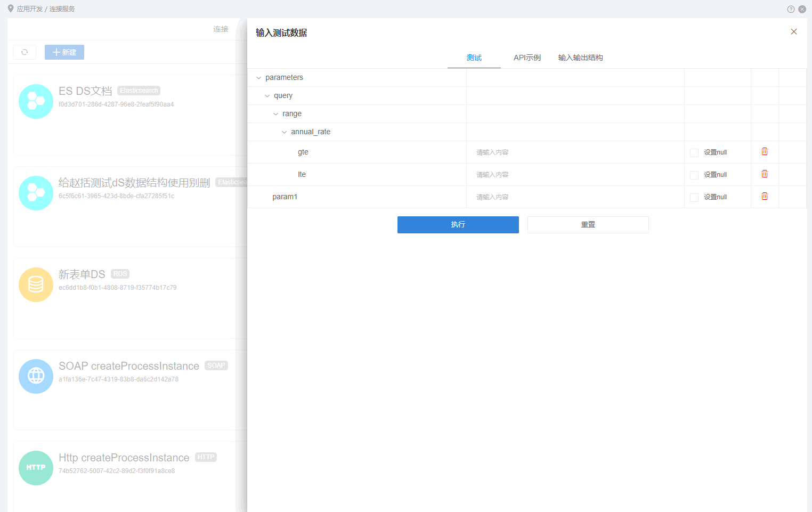Create a new connection via 新建
This screenshot has height=512, width=812.
[64, 52]
